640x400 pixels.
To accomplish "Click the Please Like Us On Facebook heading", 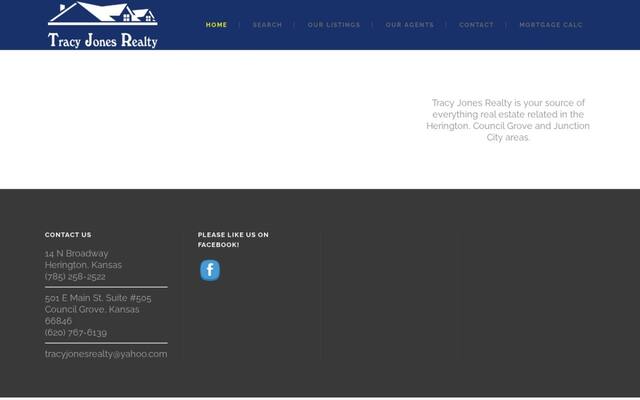I will [x=233, y=240].
